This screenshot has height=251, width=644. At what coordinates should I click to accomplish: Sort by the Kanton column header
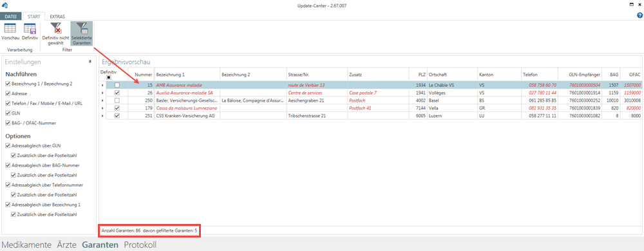500,75
